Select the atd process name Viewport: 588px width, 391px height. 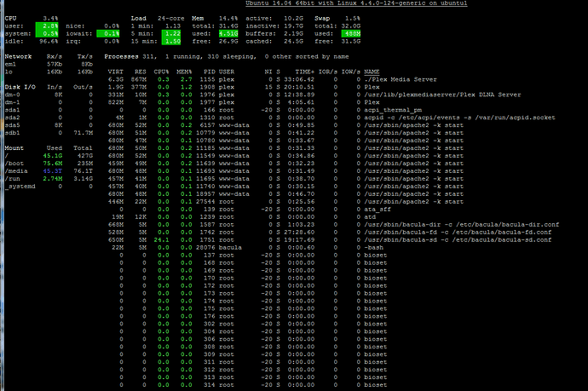370,216
